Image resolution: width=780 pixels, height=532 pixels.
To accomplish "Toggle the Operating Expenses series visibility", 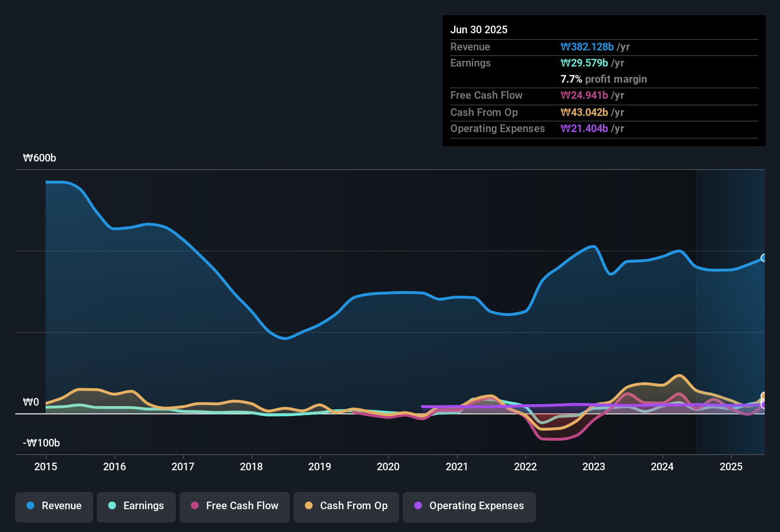I will [x=469, y=506].
